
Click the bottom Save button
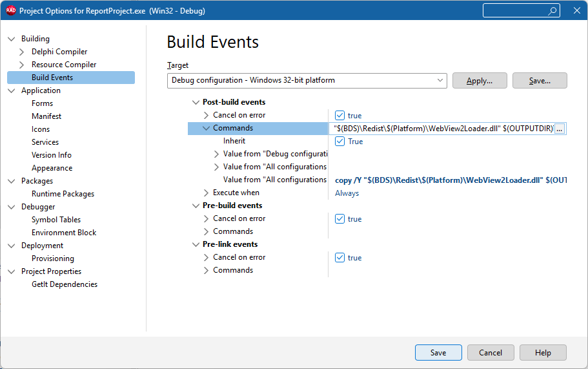click(x=438, y=352)
